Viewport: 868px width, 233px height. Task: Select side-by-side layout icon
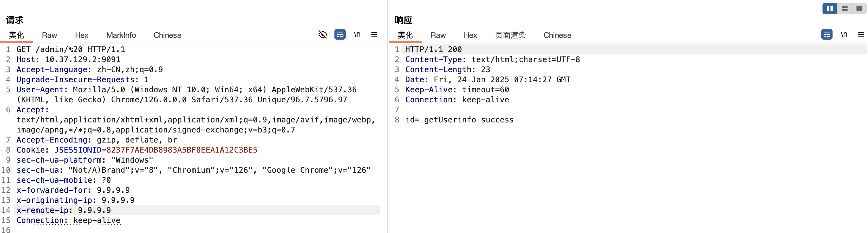pyautogui.click(x=829, y=9)
